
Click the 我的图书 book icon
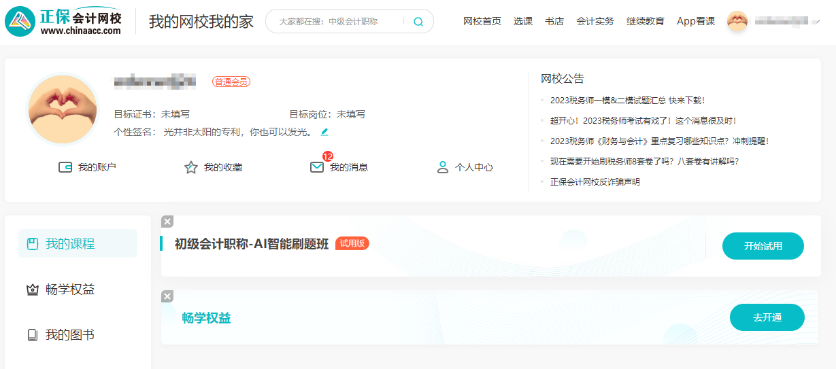coord(33,335)
